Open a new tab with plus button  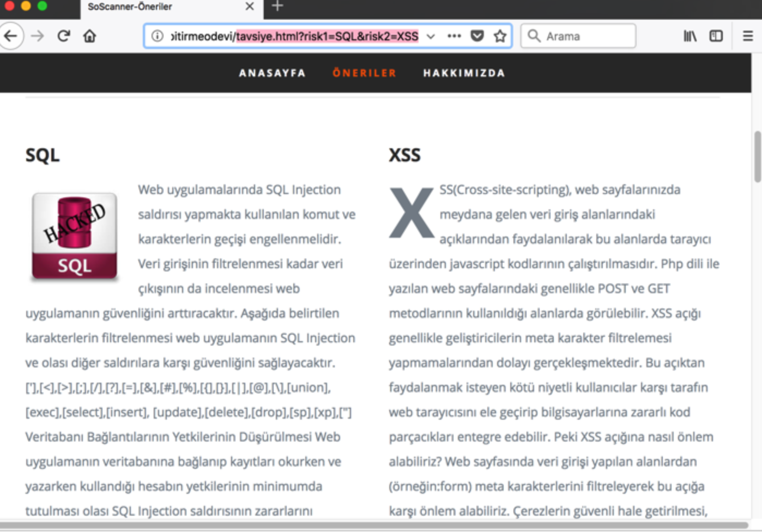(x=277, y=7)
